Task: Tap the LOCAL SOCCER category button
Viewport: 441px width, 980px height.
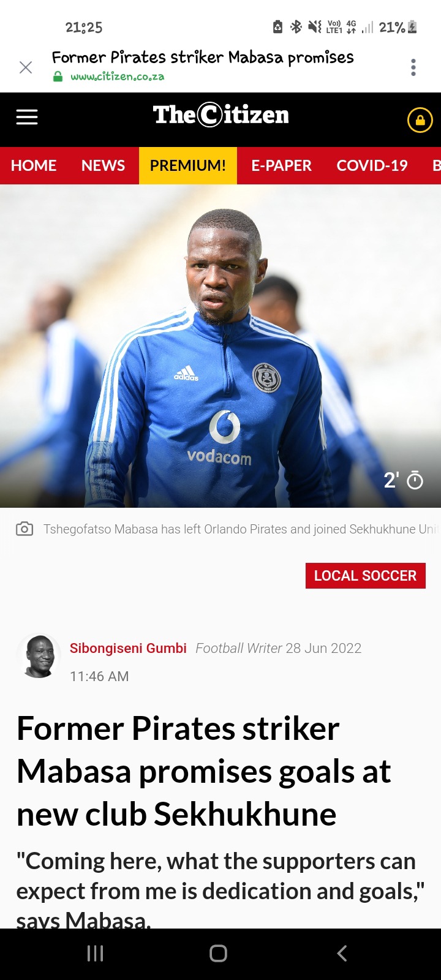Action: point(366,576)
